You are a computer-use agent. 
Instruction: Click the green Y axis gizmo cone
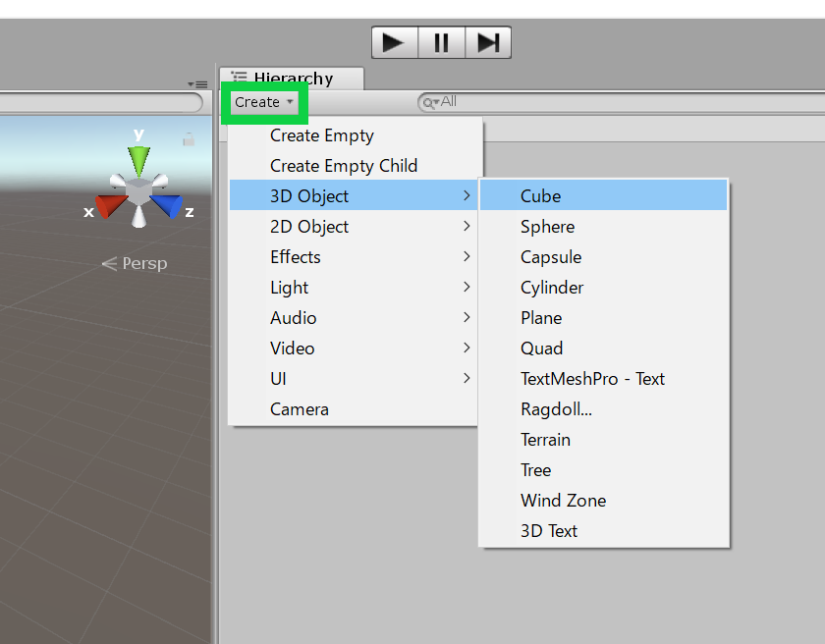click(x=139, y=160)
